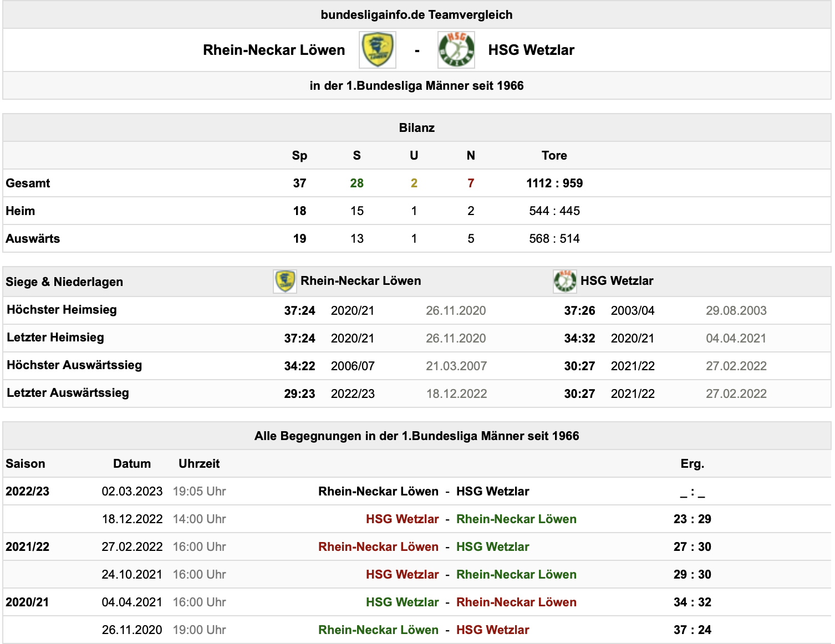Open HSG Wetzlar heading at the top
This screenshot has width=835, height=644.
531,50
